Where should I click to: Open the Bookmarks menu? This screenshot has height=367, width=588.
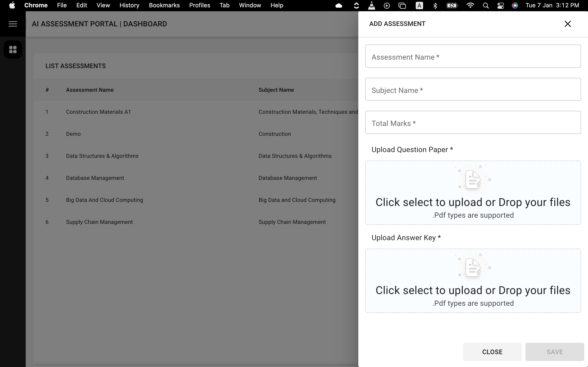click(x=164, y=5)
